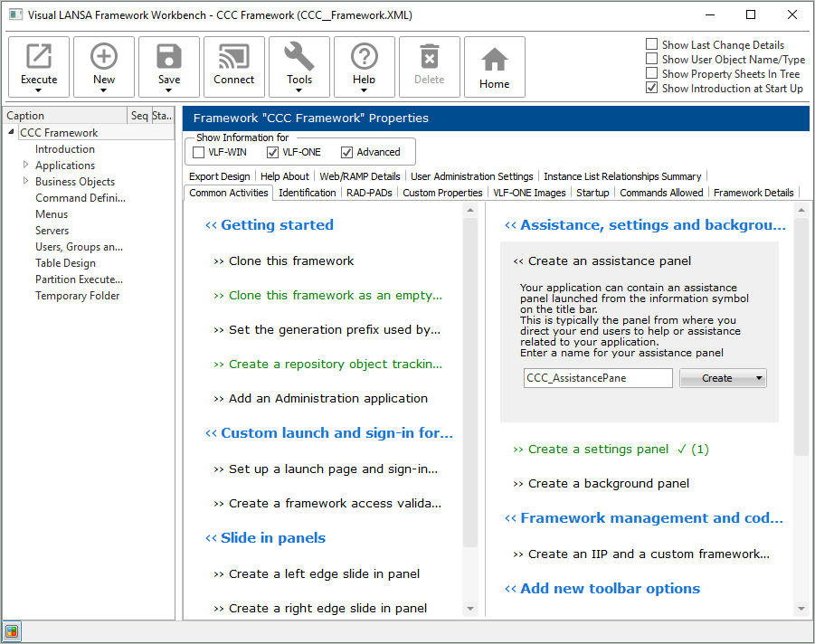
Task: Open the Create button dropdown arrow
Action: click(758, 378)
